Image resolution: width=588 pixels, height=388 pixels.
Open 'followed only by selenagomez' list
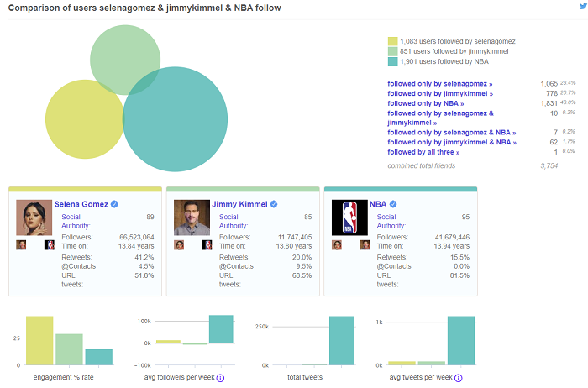(x=440, y=84)
